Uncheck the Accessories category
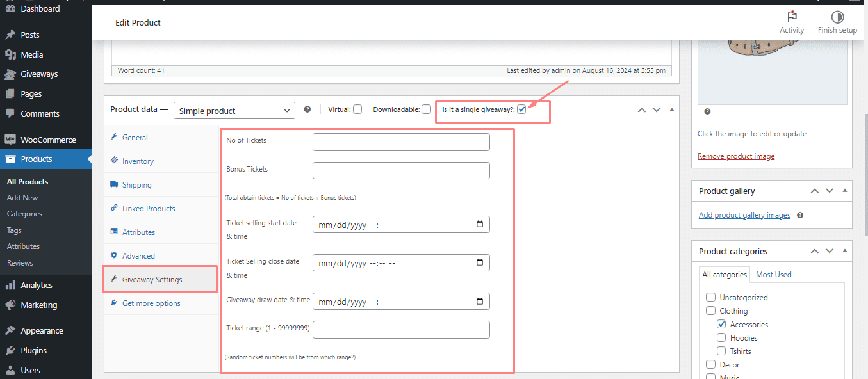This screenshot has height=379, width=868. click(721, 324)
